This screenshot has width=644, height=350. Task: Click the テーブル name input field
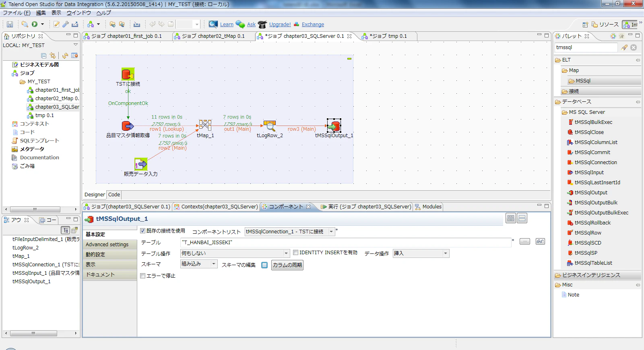click(x=346, y=242)
